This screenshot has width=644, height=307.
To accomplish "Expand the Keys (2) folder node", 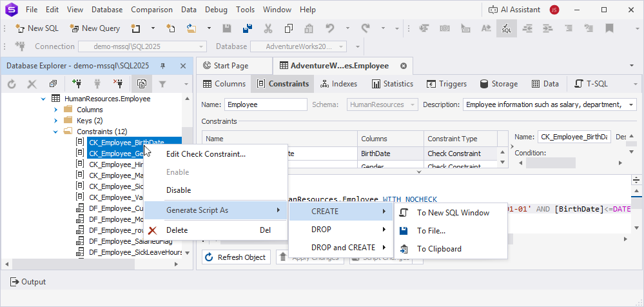I will [56, 121].
